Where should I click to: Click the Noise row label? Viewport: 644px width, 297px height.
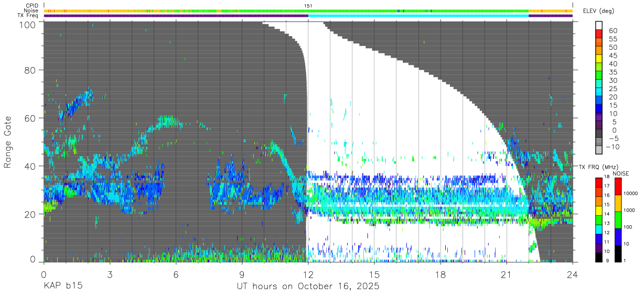31,10
